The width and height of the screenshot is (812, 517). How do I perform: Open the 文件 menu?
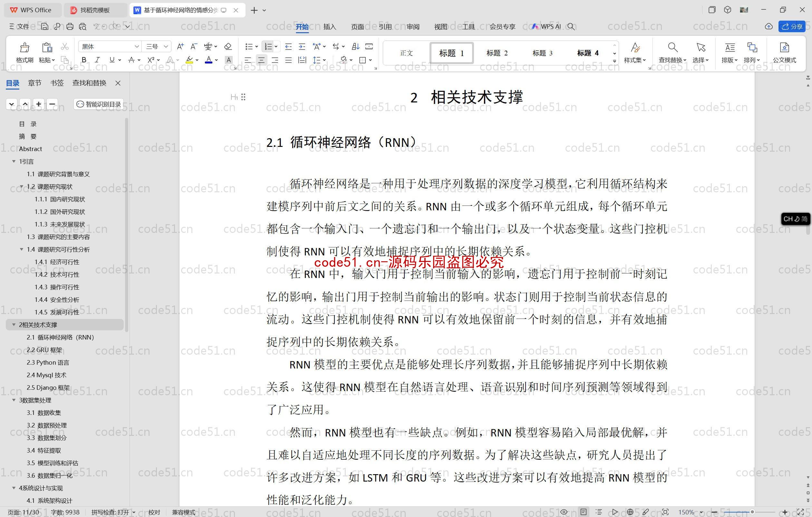click(x=19, y=27)
